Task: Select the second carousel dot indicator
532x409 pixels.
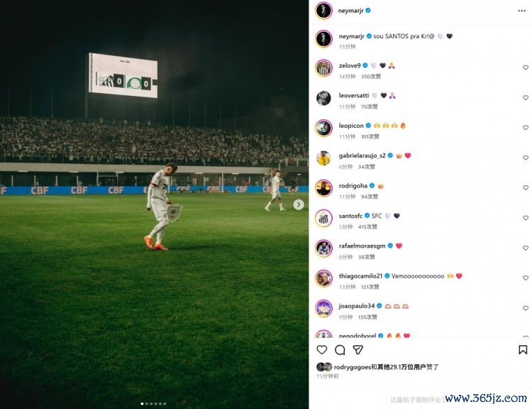Action: pos(147,403)
